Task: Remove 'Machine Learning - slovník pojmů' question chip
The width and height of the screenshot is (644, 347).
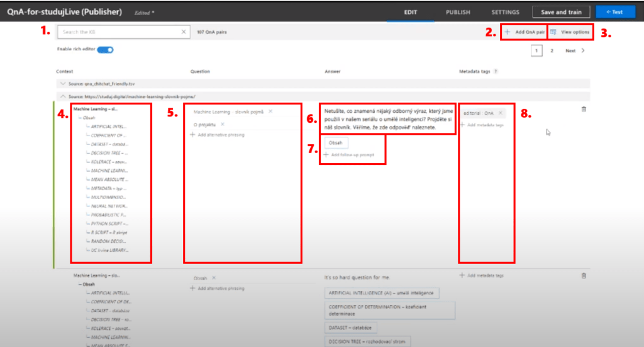Action: click(270, 111)
